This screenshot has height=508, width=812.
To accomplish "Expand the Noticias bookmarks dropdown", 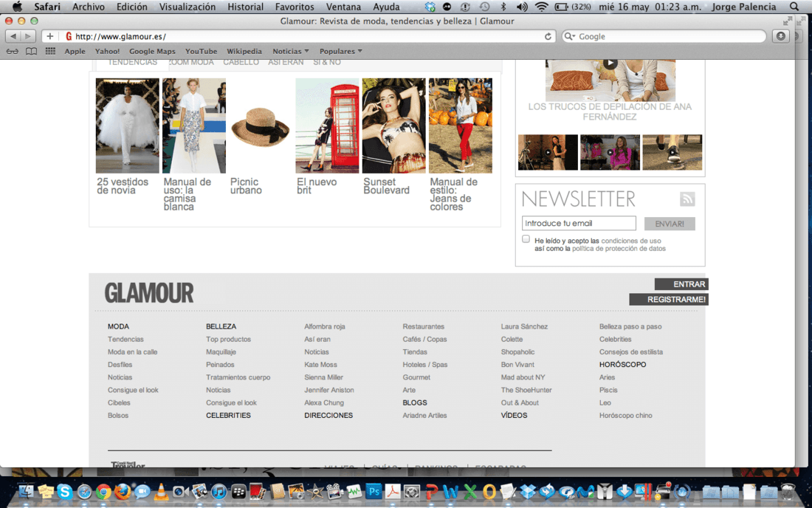I will [291, 51].
